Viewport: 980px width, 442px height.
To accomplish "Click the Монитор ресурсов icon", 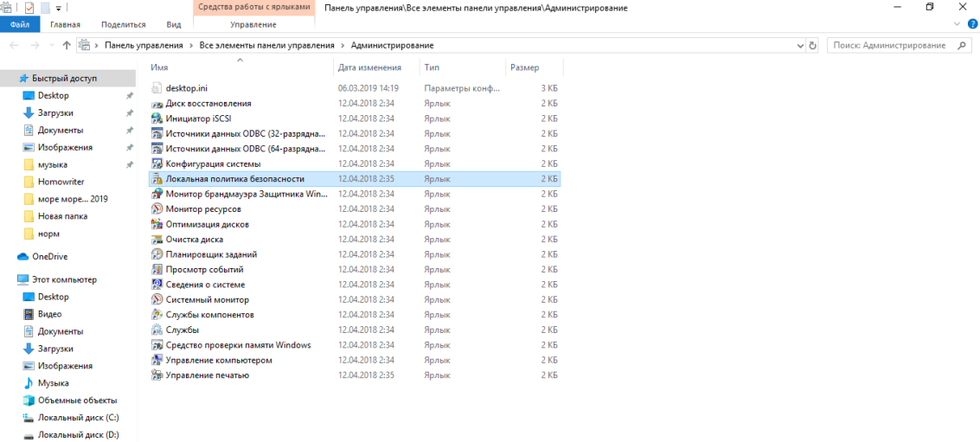I will [157, 208].
